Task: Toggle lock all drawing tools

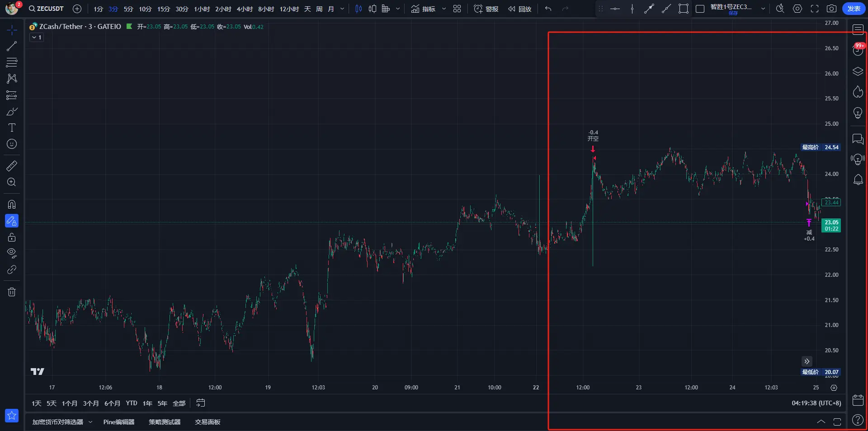Action: (x=12, y=237)
